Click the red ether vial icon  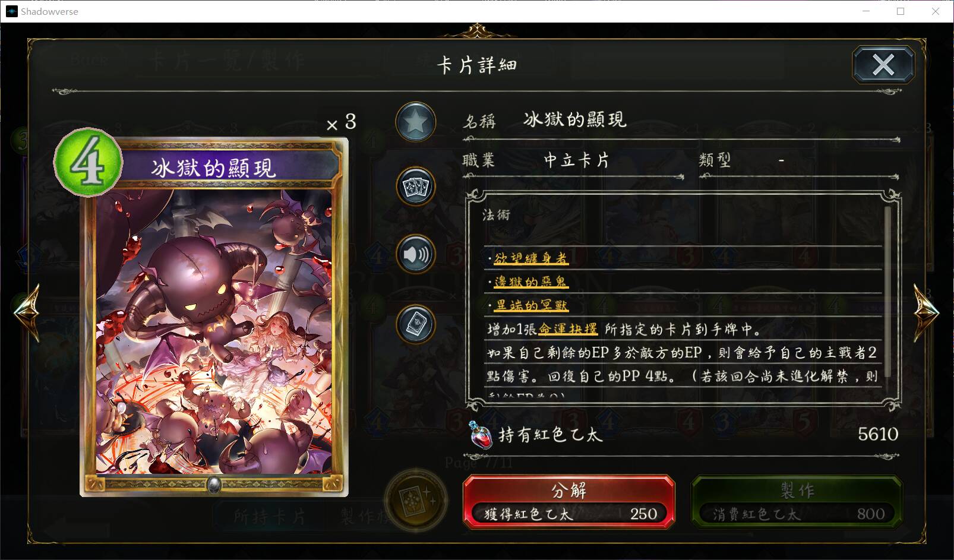[481, 434]
